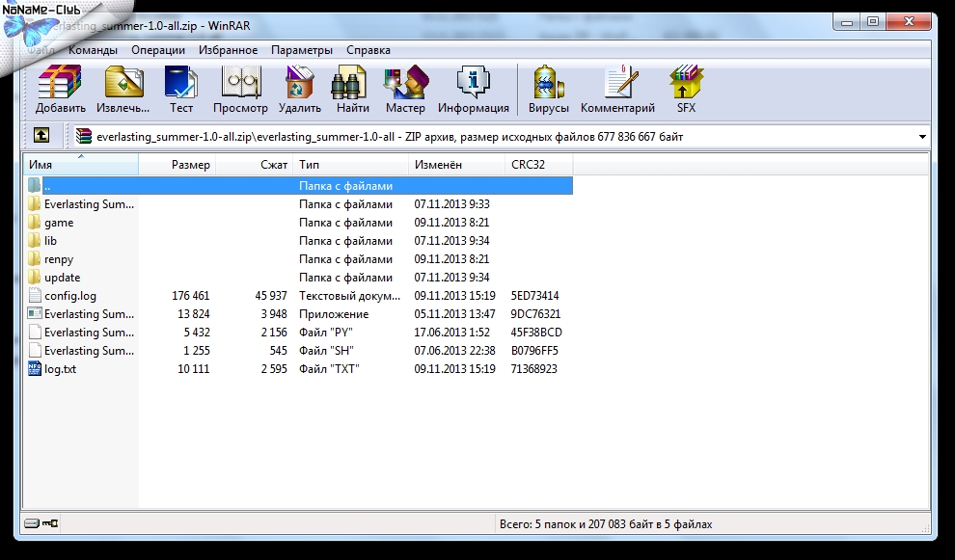Click the Текстовый докум... type cell
This screenshot has height=560, width=955.
[x=349, y=296]
